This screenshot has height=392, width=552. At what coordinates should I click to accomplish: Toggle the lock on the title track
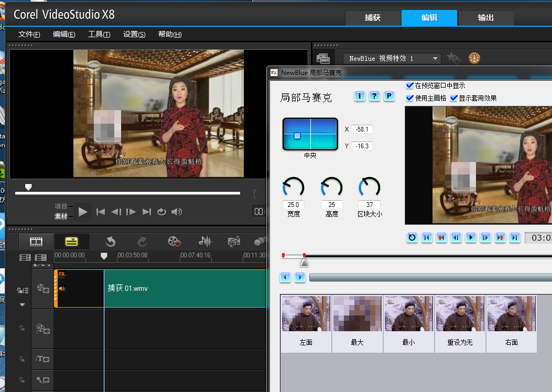(22, 359)
